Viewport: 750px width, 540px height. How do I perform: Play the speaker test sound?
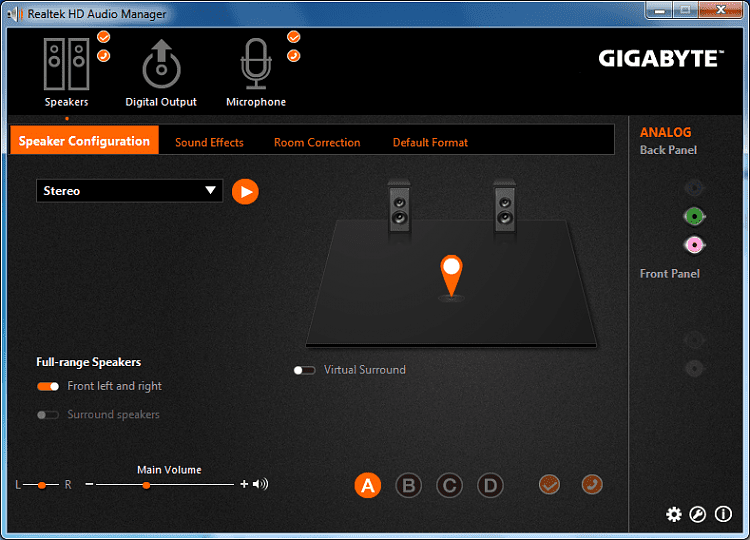pyautogui.click(x=245, y=192)
